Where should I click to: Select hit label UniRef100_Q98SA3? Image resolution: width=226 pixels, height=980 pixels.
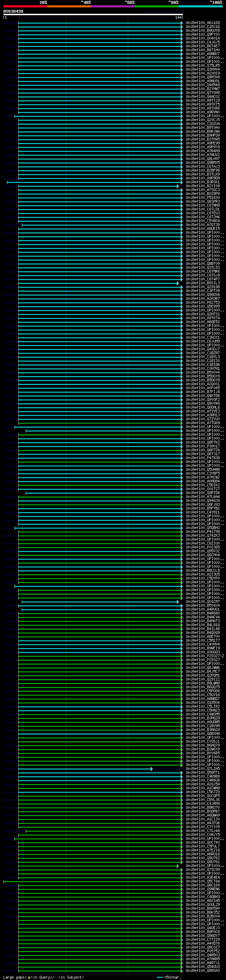click(x=203, y=970)
